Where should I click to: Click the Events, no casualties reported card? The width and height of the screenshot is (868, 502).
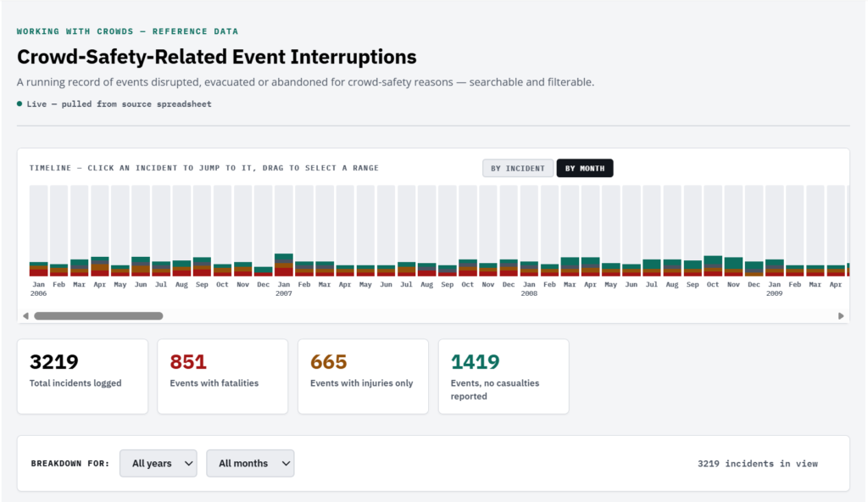coord(504,376)
